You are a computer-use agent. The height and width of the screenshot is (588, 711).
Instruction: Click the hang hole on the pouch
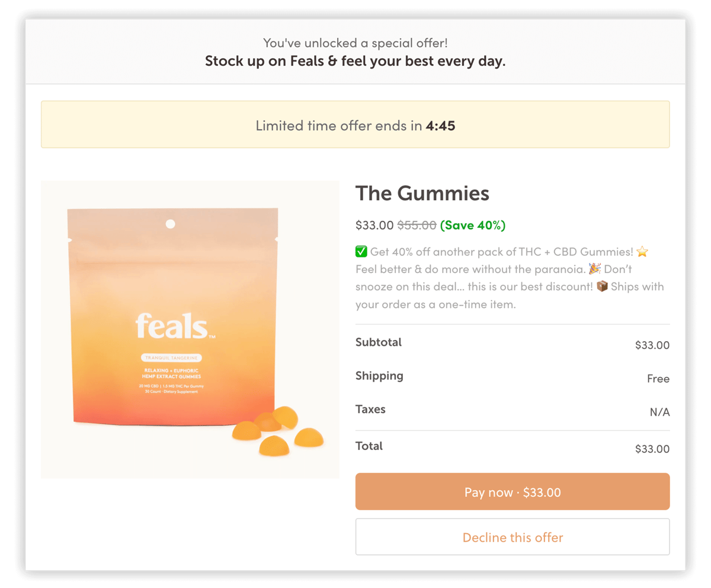170,224
